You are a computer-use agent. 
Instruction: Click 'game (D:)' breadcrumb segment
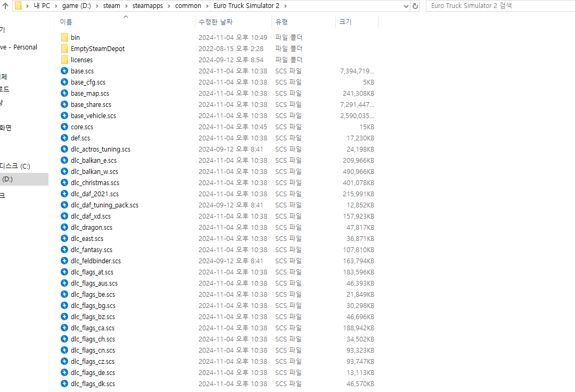pos(77,6)
